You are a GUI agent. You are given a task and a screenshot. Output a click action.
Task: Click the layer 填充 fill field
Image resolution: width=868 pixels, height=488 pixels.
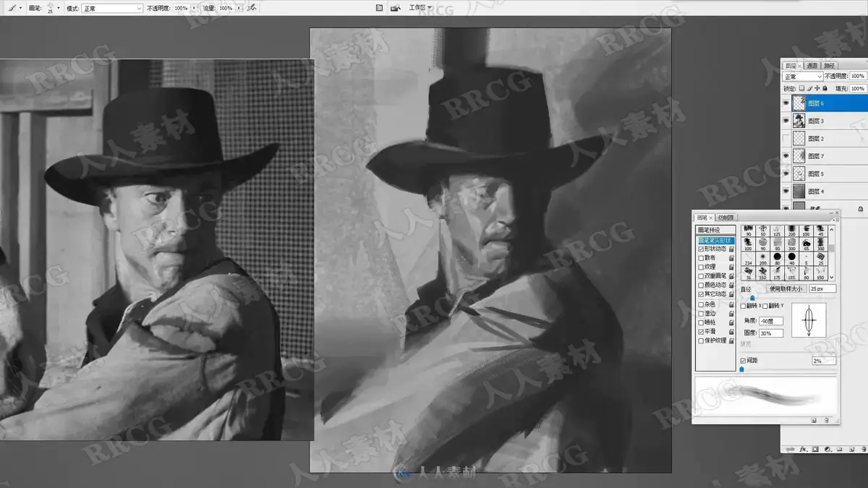[x=858, y=88]
